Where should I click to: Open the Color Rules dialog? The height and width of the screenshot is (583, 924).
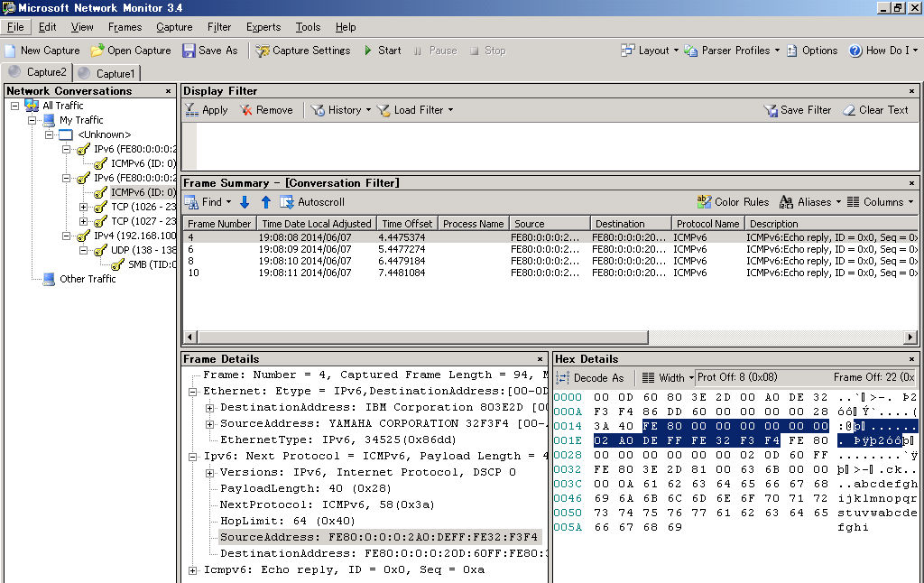point(733,202)
